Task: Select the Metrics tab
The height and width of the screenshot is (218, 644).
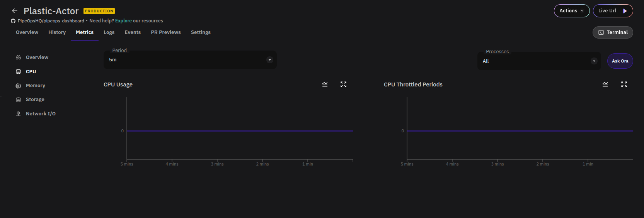Action: [85, 32]
